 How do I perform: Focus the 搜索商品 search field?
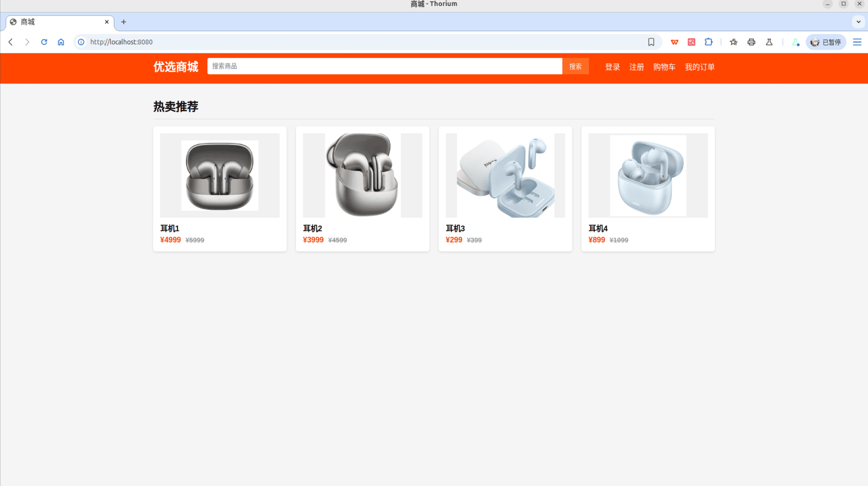[385, 66]
